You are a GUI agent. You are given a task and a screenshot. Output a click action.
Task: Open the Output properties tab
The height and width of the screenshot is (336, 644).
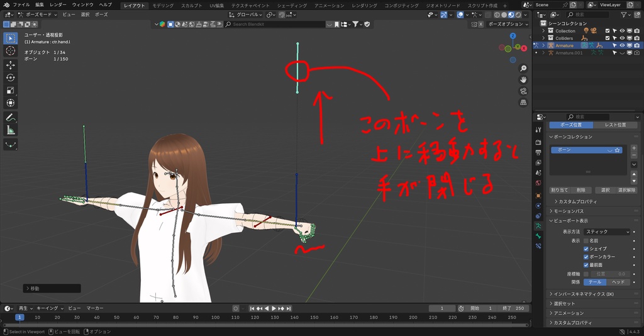coord(538,152)
